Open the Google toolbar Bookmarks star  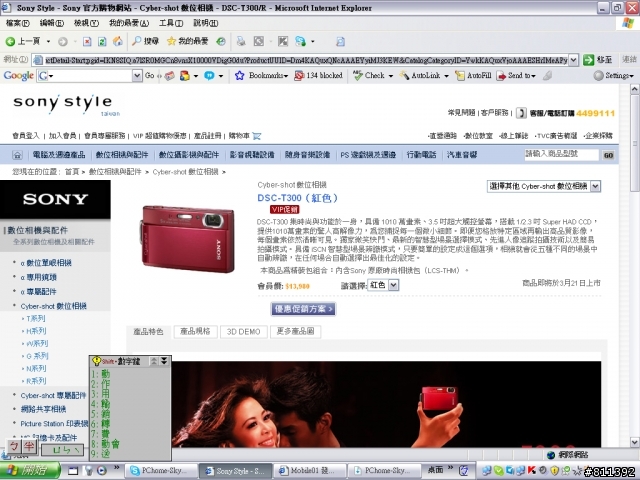click(x=239, y=76)
